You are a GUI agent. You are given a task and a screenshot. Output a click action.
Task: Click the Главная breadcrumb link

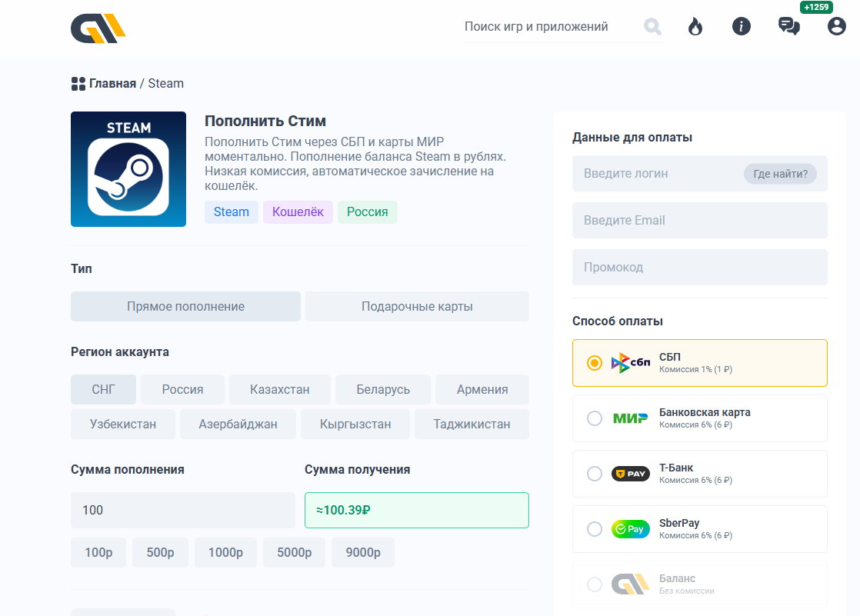pyautogui.click(x=112, y=83)
